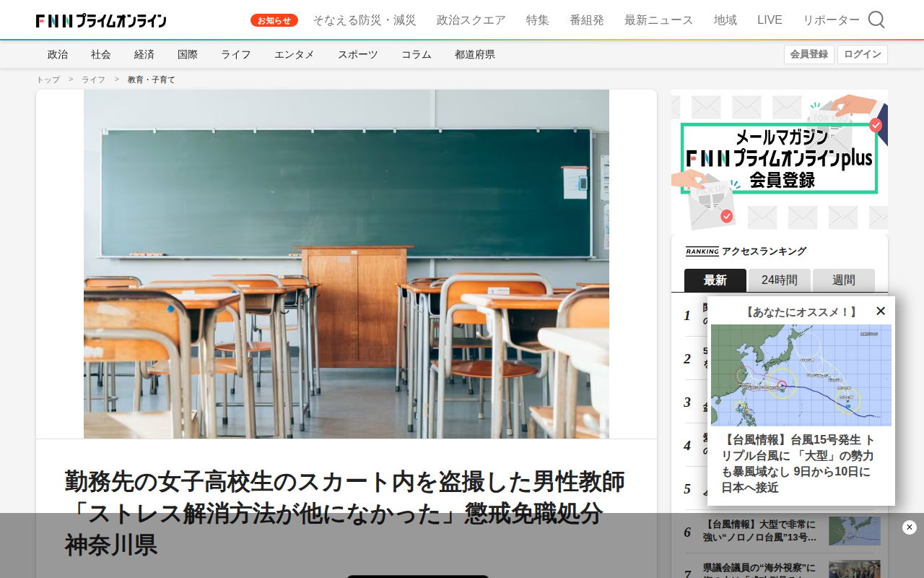Go to 政治スクエア section
This screenshot has width=924, height=578.
click(x=471, y=20)
